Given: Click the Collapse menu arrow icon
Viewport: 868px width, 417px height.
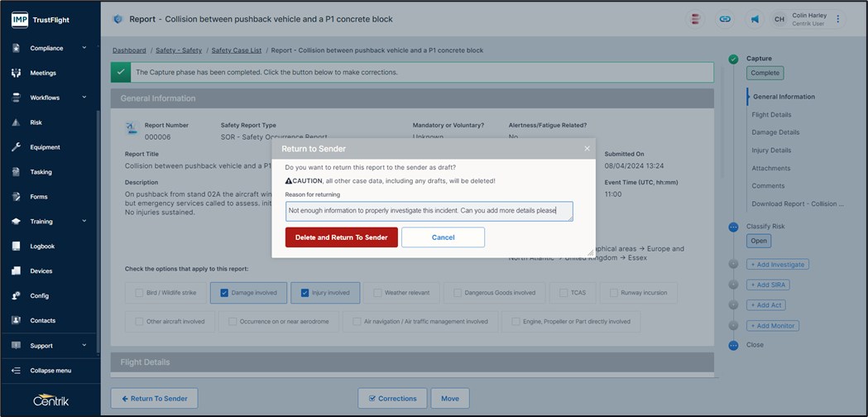Looking at the screenshot, I should pos(17,371).
